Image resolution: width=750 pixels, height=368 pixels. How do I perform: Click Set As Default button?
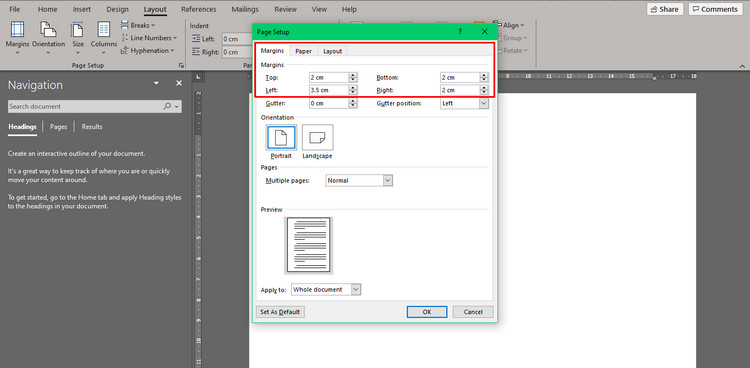point(280,312)
